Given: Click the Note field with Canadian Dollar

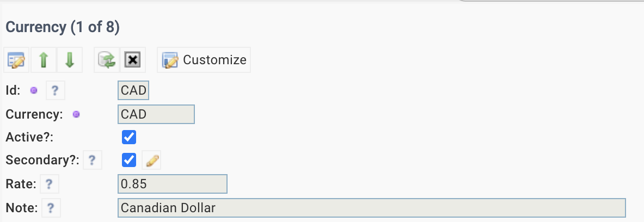Looking at the screenshot, I should pos(372,208).
